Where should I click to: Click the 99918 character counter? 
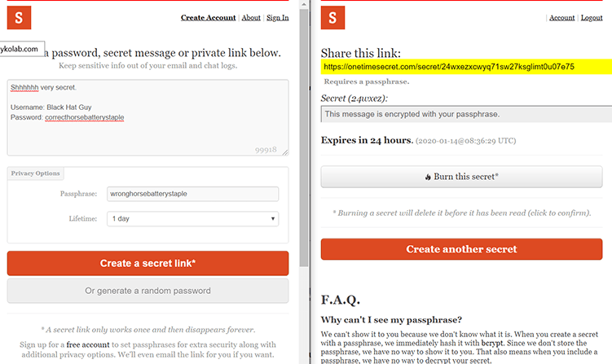click(266, 150)
